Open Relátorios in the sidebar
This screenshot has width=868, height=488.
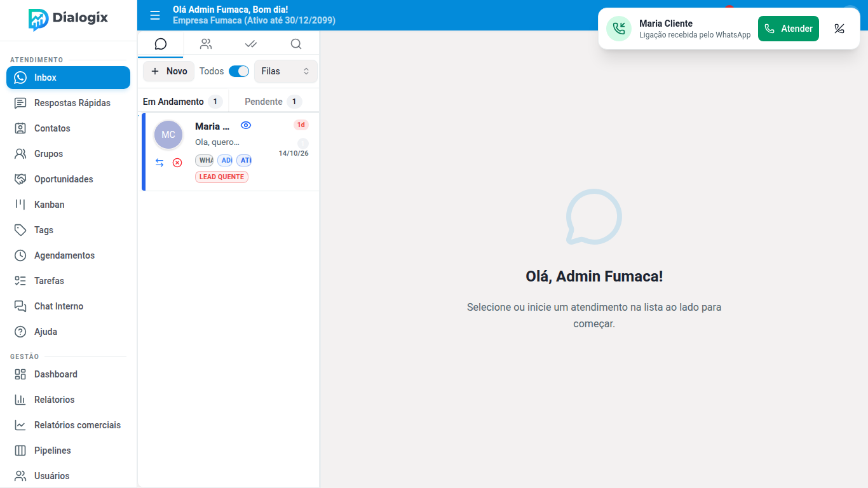[x=68, y=400]
